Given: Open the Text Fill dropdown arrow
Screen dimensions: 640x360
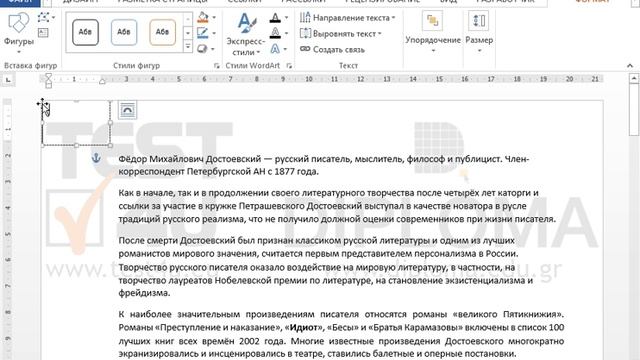Looking at the screenshot, I should (x=286, y=18).
